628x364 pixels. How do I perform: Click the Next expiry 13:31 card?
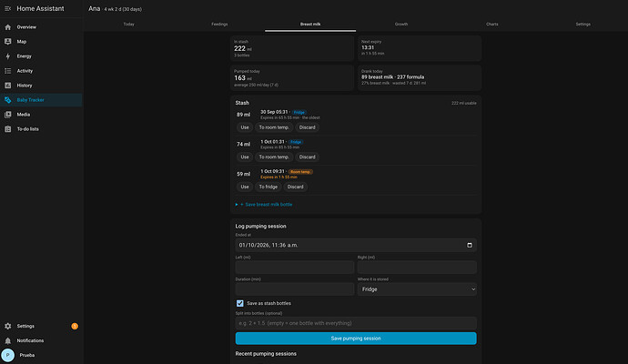point(420,48)
